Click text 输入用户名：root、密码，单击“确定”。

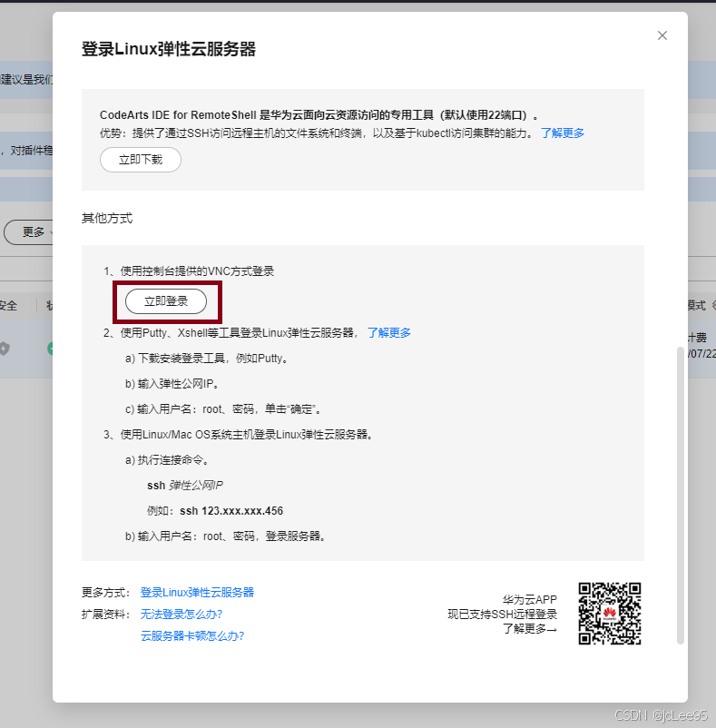coord(230,409)
